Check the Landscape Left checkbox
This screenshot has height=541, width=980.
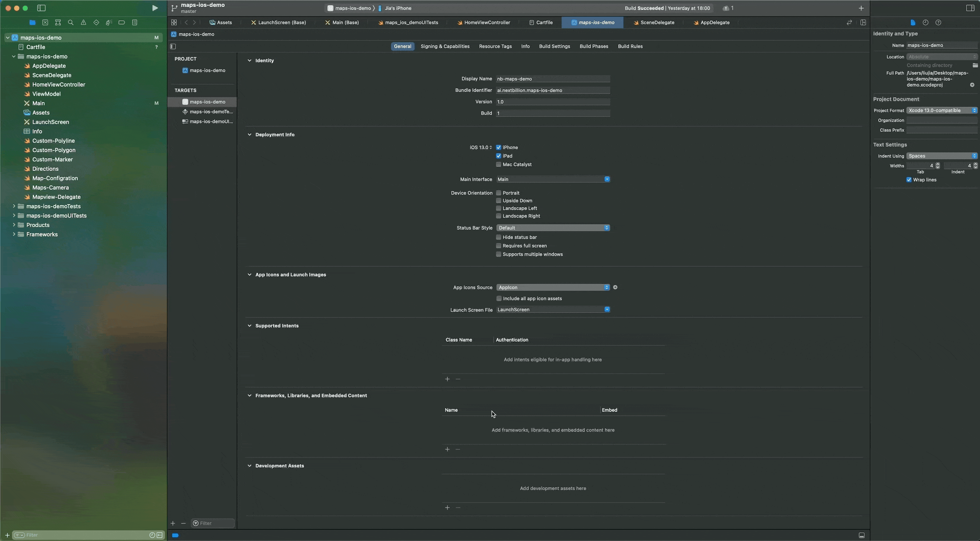[498, 208]
